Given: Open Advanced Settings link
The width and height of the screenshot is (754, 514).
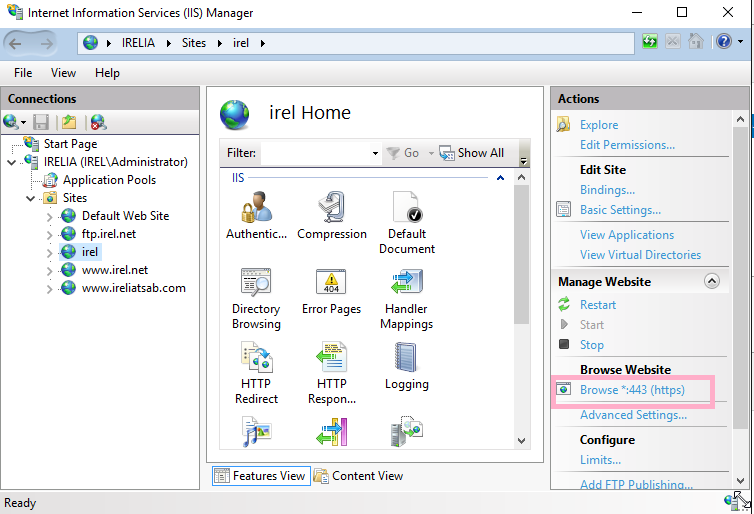Looking at the screenshot, I should (633, 415).
